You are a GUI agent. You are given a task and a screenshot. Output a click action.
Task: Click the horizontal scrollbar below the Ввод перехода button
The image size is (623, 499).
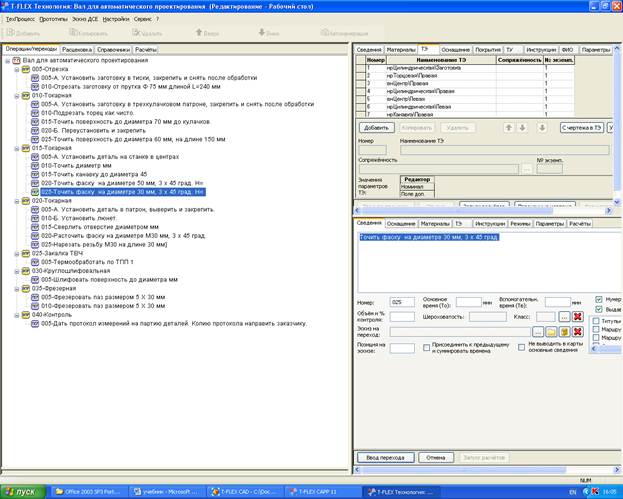(488, 470)
